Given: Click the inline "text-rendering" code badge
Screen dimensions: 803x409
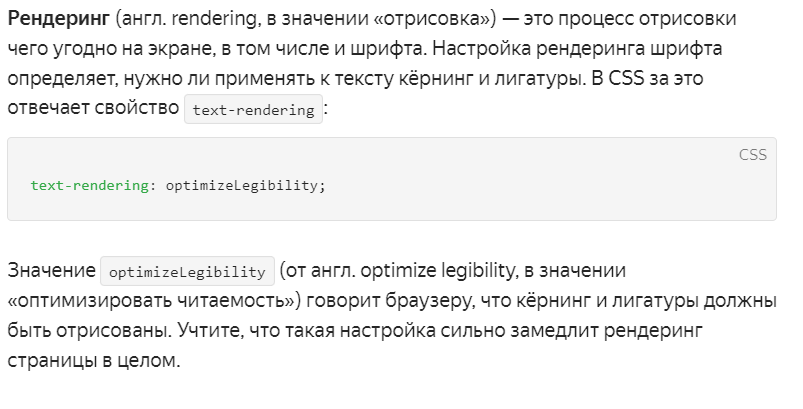Looking at the screenshot, I should coord(253,109).
